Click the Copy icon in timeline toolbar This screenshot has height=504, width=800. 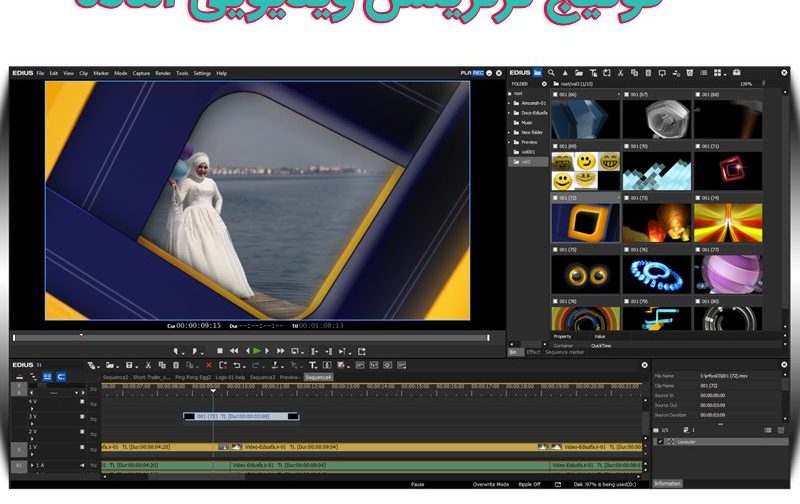pyautogui.click(x=162, y=365)
